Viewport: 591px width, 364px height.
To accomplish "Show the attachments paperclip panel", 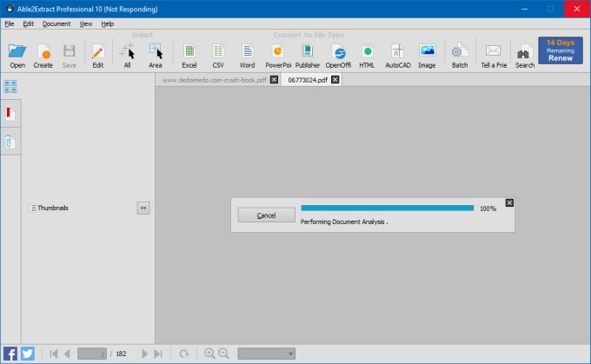I will tap(10, 142).
